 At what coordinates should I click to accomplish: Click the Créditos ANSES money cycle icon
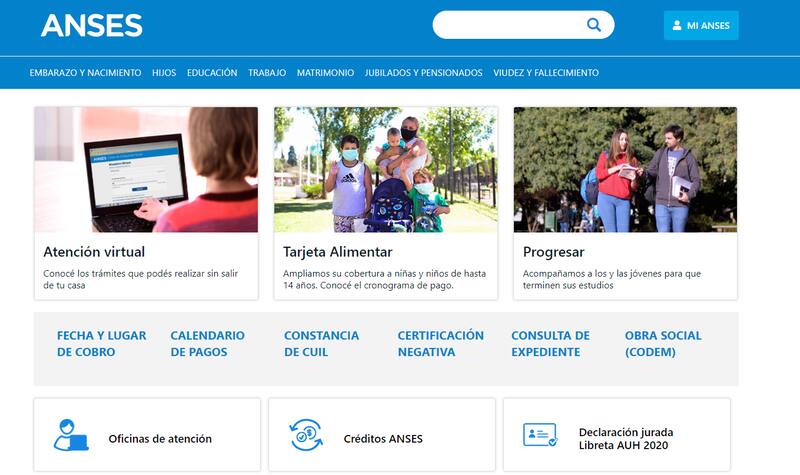tap(306, 435)
